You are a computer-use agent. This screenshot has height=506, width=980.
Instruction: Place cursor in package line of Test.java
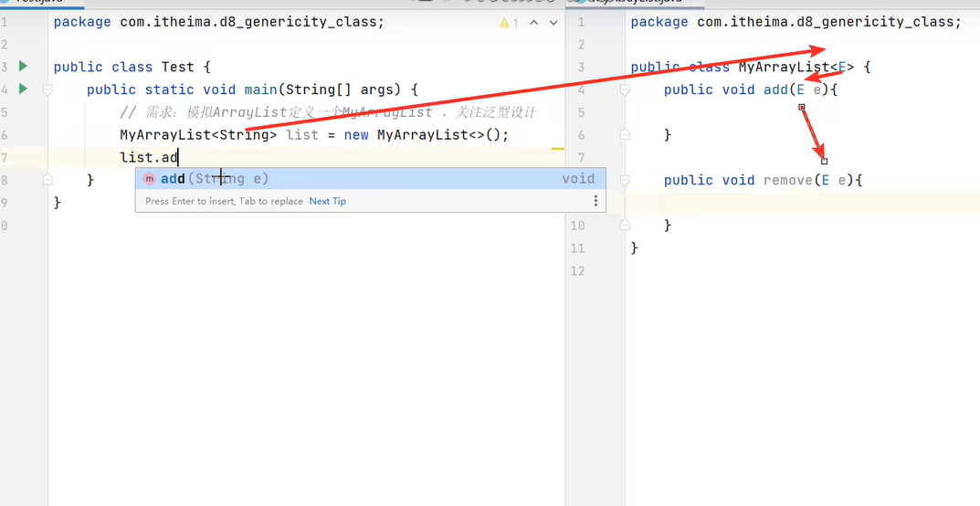(219, 23)
